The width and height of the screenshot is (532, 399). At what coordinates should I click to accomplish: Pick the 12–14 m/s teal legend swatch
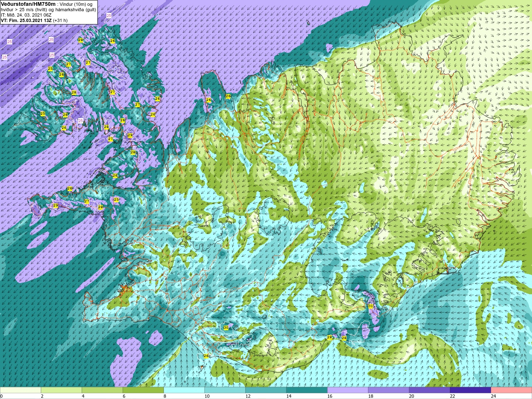click(266, 390)
